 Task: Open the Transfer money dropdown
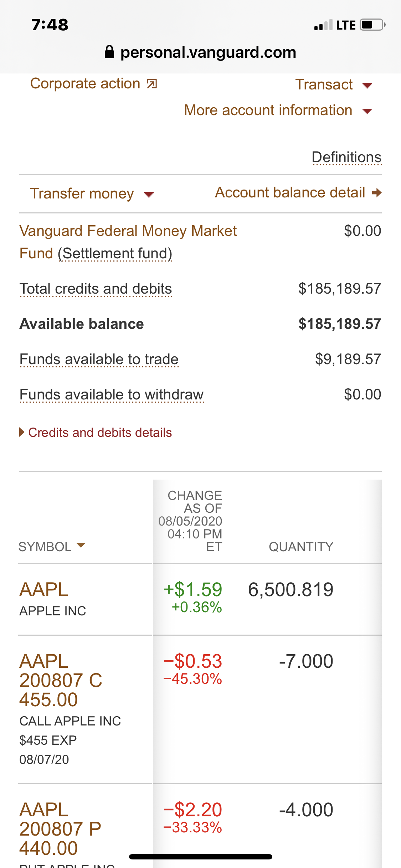click(92, 194)
